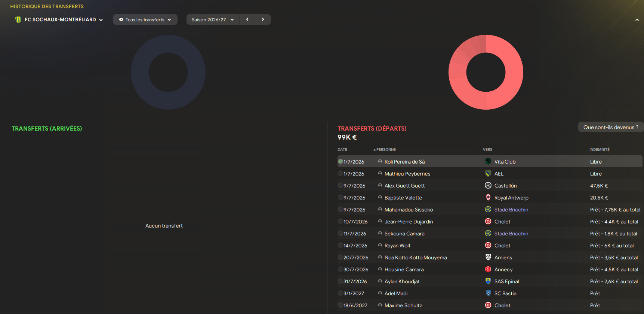This screenshot has width=644, height=314.
Task: Click the SC Bastia badge icon
Action: [488, 293]
